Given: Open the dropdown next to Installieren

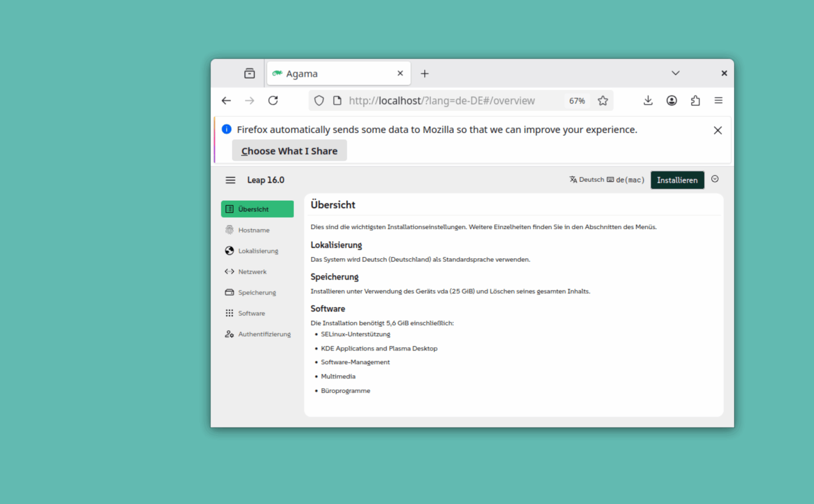Looking at the screenshot, I should pos(715,180).
